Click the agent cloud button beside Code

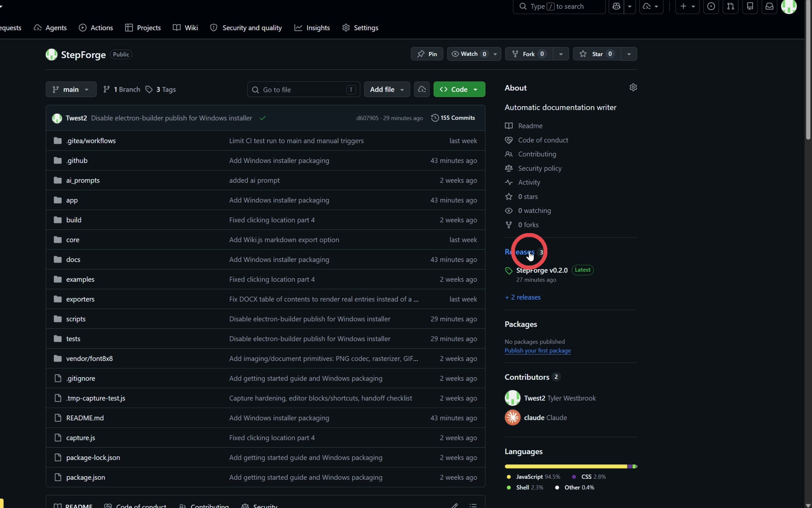pyautogui.click(x=422, y=89)
